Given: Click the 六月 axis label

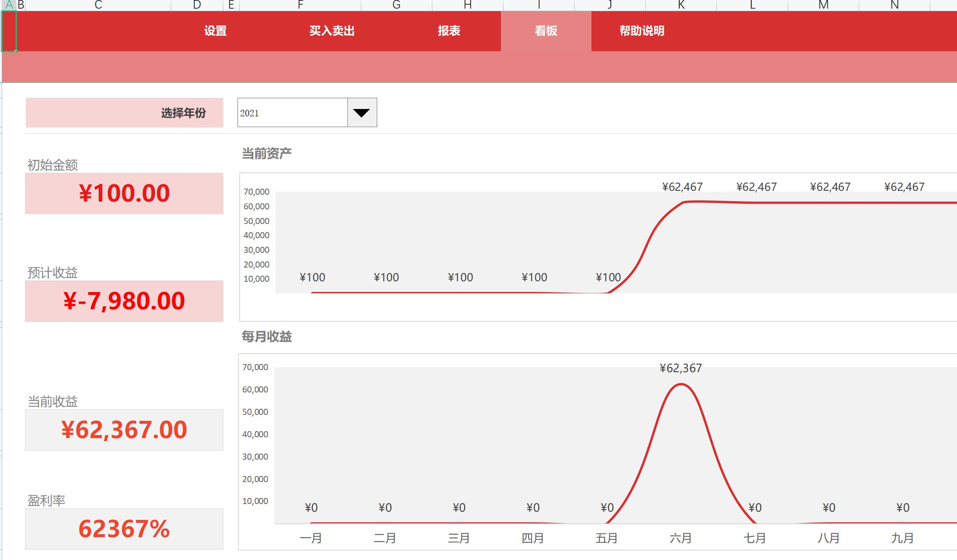Looking at the screenshot, I should pos(680,538).
